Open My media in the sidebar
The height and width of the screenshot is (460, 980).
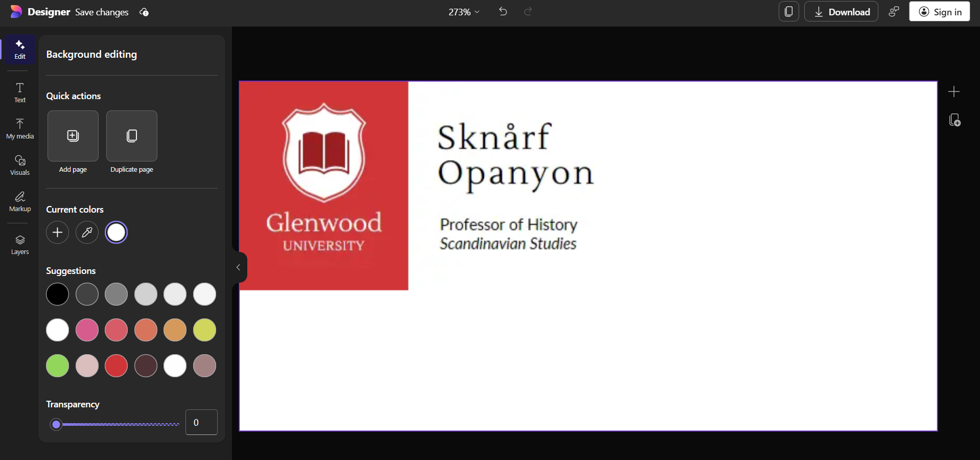[20, 129]
